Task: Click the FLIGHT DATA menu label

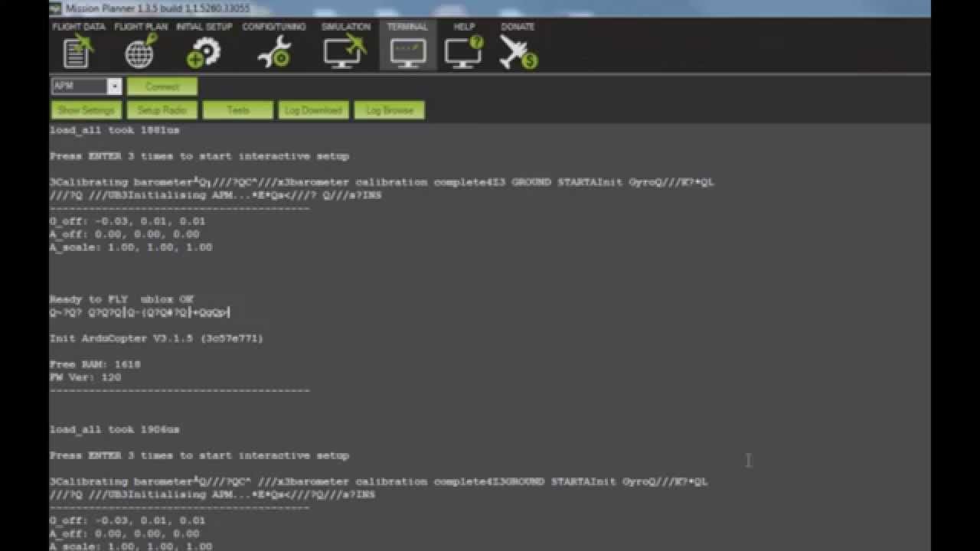Action: [79, 27]
